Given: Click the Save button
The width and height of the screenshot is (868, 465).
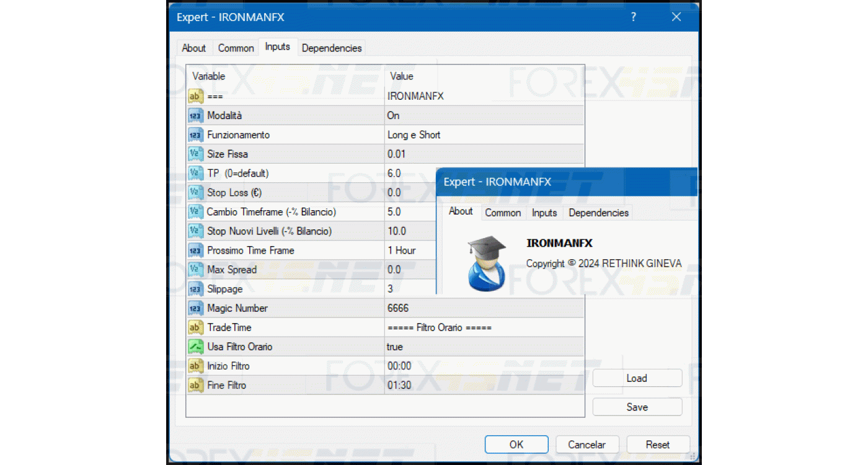Looking at the screenshot, I should click(637, 407).
